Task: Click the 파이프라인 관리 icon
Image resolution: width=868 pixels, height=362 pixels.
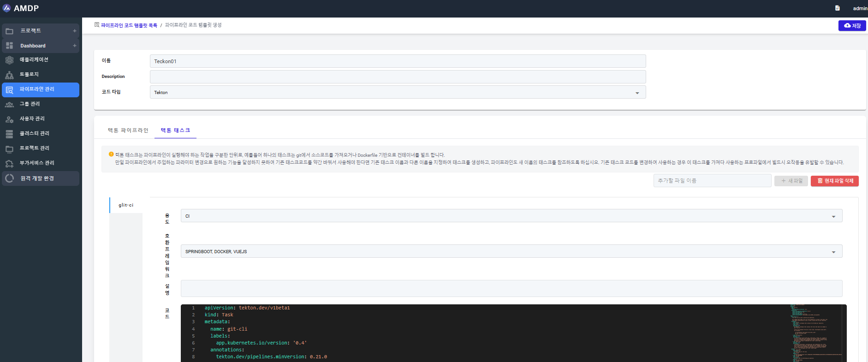Action: tap(9, 89)
